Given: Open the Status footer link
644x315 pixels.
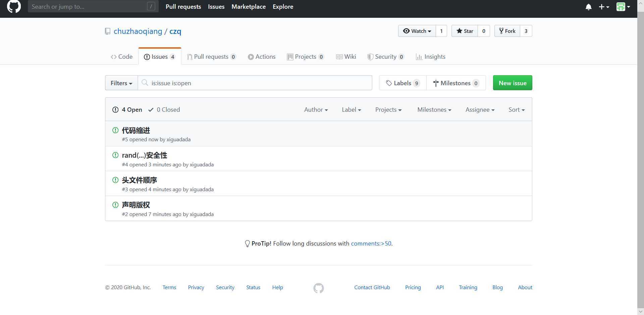Looking at the screenshot, I should tap(253, 287).
